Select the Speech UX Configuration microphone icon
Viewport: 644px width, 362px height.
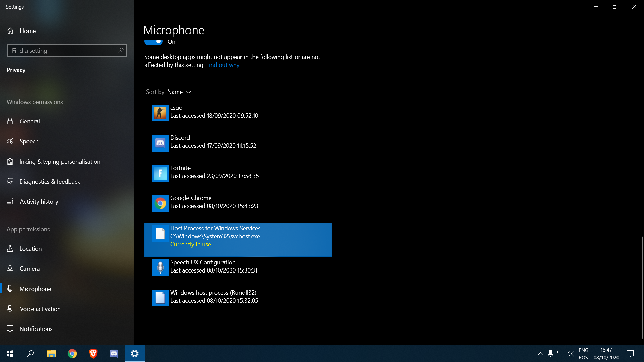[x=160, y=267]
